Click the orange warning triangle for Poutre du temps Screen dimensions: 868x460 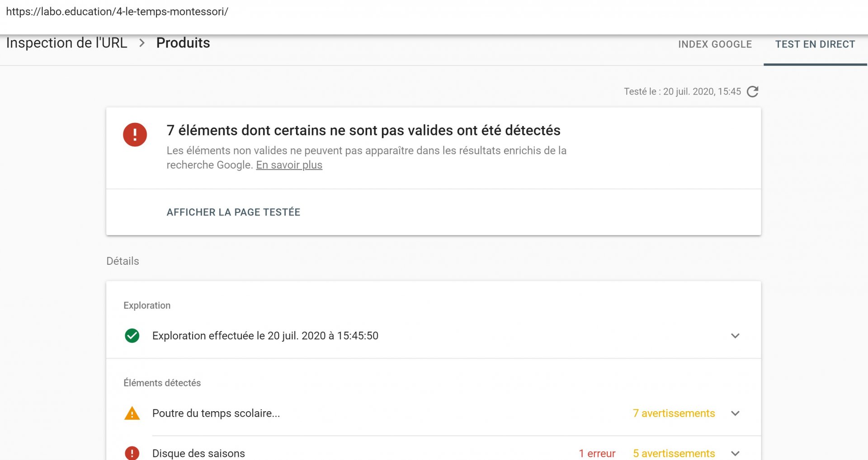[132, 413]
